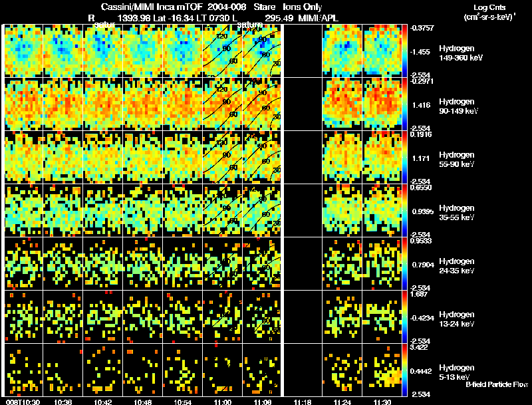This screenshot has height=405, width=532.
Task: Click the 11:00 time axis label
Action: point(223,402)
